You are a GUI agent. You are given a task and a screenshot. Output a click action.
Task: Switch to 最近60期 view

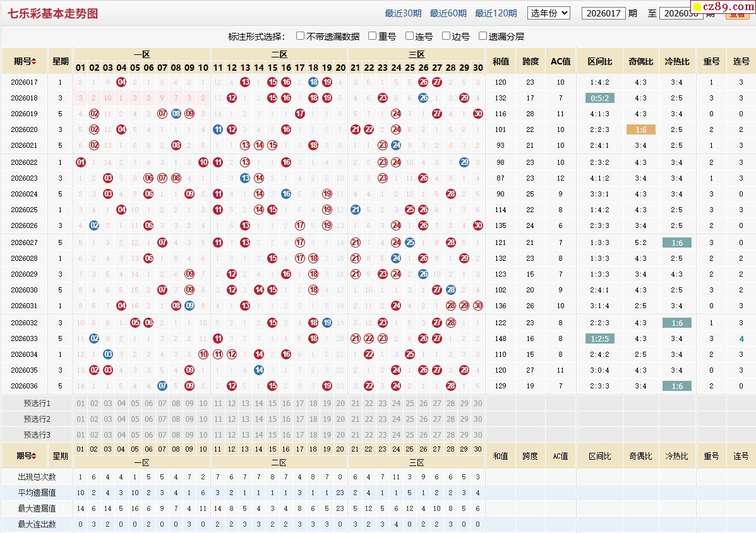point(448,13)
